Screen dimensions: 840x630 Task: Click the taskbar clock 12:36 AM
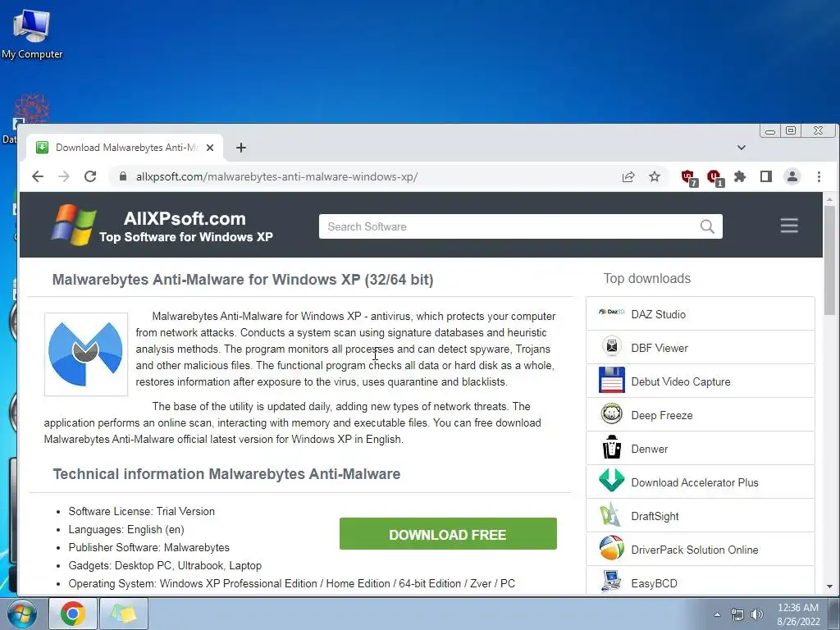pos(797,608)
